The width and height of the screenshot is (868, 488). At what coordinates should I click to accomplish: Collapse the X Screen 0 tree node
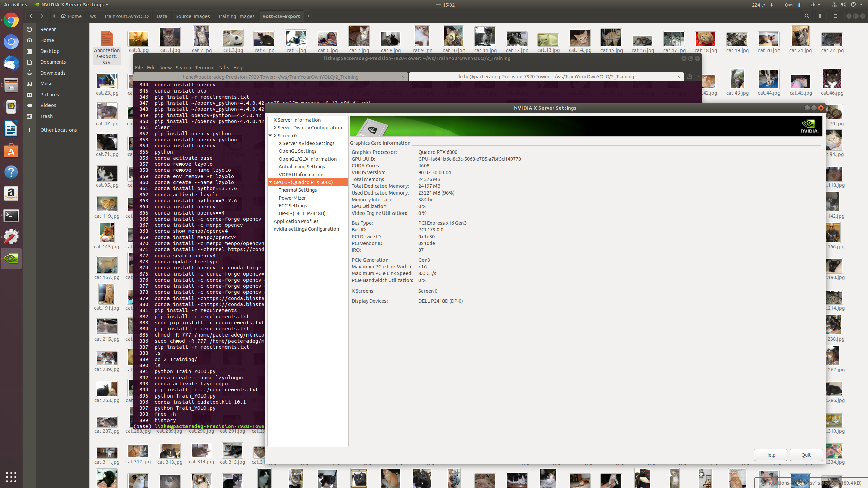(270, 136)
